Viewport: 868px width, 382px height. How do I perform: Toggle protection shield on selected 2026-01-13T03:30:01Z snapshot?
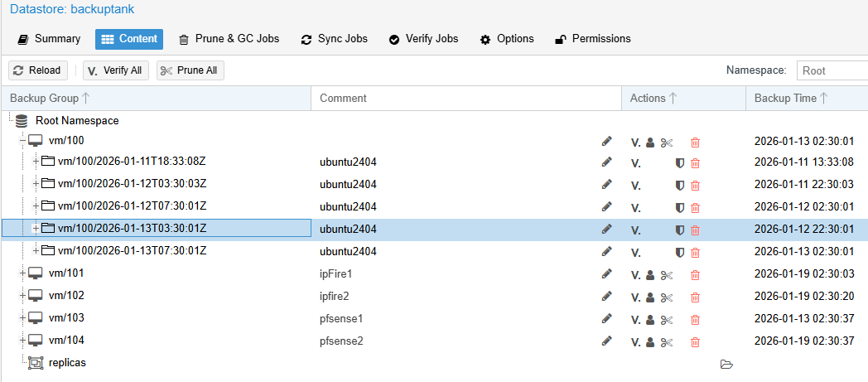[x=679, y=230]
